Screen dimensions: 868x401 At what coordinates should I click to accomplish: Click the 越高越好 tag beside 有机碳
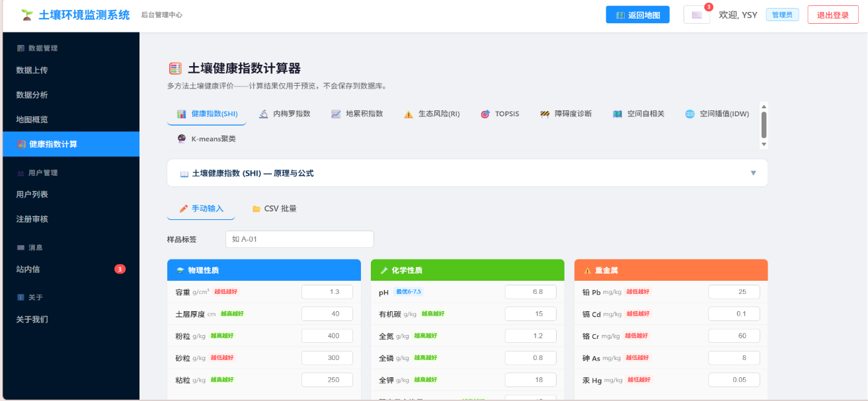click(433, 314)
